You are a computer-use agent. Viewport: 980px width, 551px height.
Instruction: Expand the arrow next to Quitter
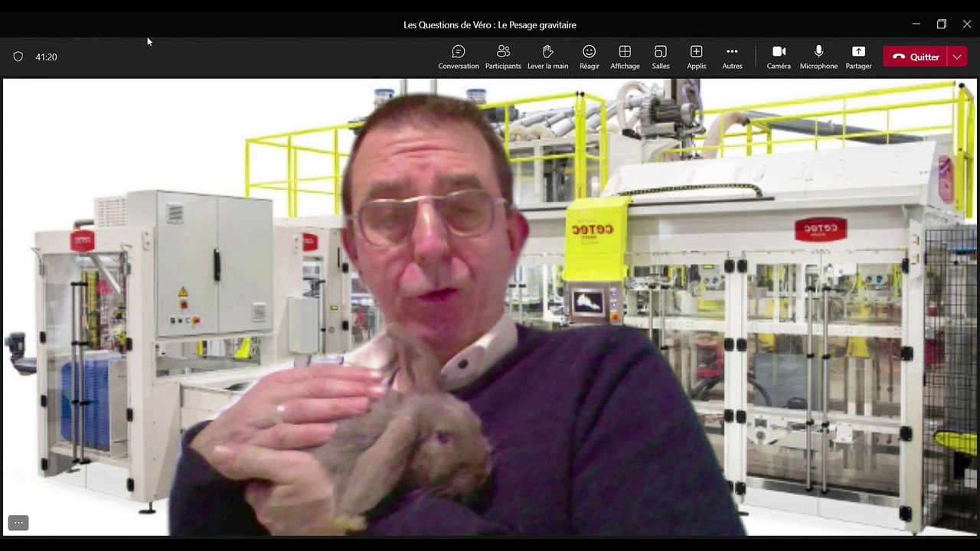957,57
